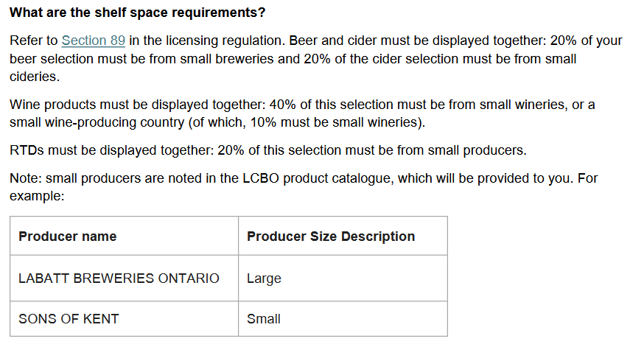Click the Large size cell
644x361 pixels.
point(264,278)
